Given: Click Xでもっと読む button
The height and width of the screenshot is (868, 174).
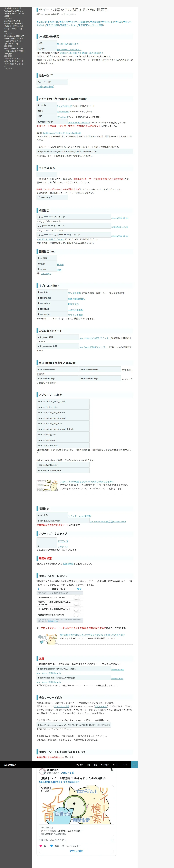Looking at the screenshot, I should coord(76,851).
